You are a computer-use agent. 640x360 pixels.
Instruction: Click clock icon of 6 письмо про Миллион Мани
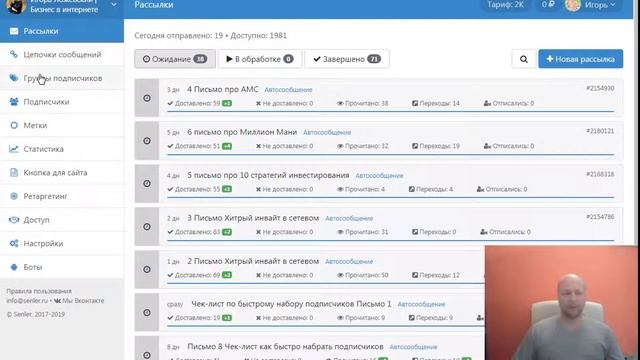147,141
